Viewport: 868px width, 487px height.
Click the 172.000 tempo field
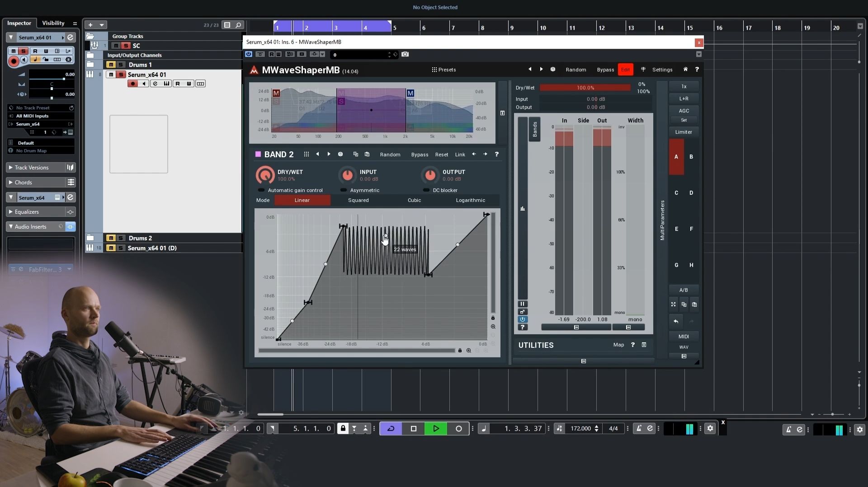pyautogui.click(x=580, y=429)
